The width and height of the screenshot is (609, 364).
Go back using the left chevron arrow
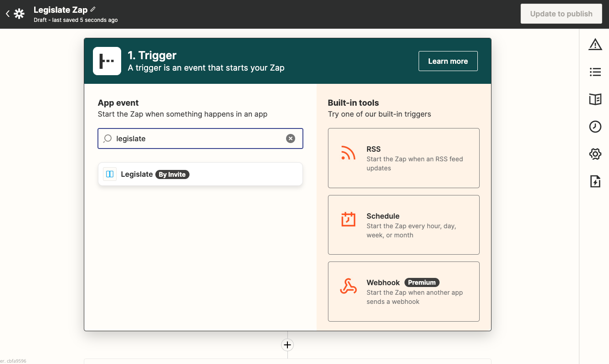pos(7,14)
